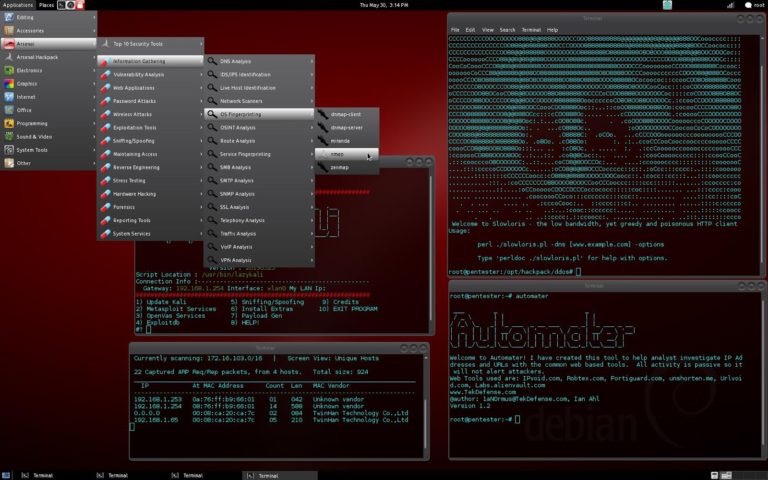Open the Applications menu in top panel
Screen dimensions: 768x480
click(18, 5)
